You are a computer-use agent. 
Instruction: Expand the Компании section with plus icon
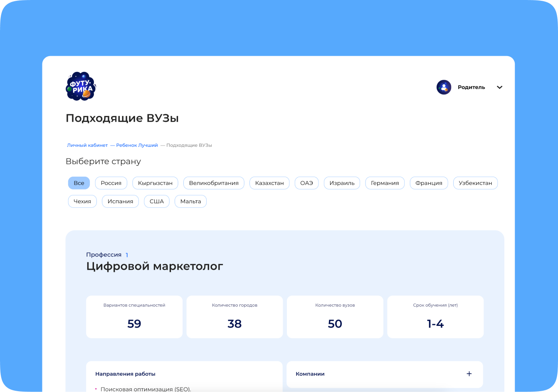point(469,374)
